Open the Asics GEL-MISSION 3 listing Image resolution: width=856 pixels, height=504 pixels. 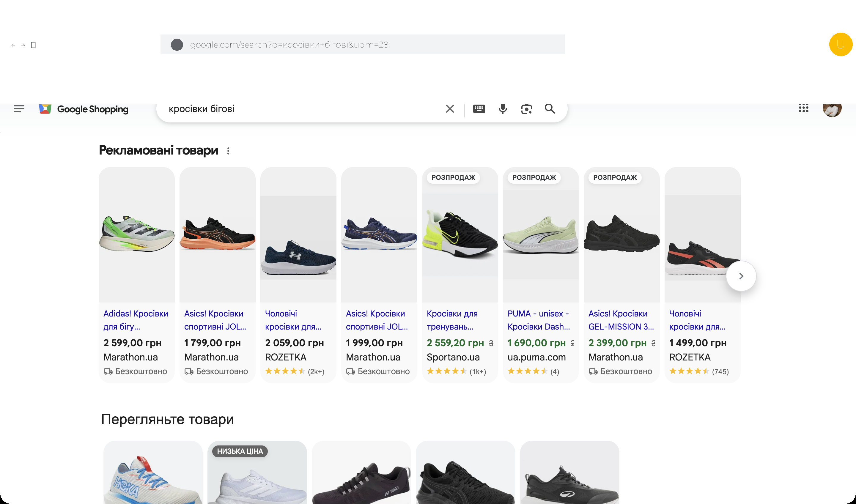point(621,320)
